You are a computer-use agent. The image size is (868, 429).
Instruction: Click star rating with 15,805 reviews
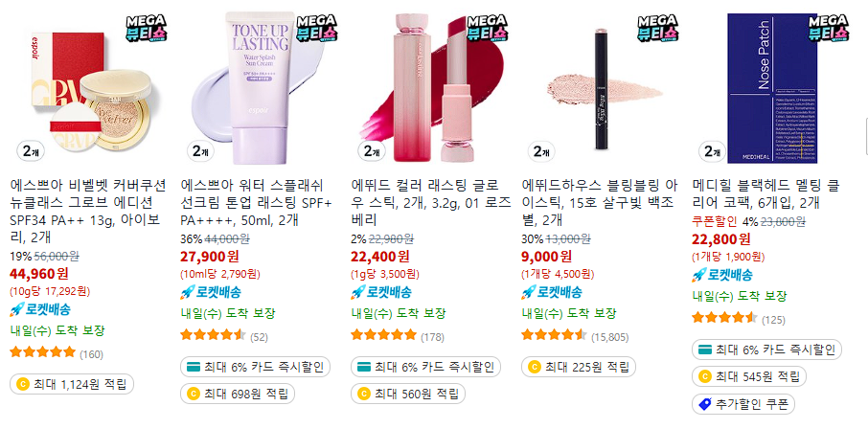(x=554, y=335)
